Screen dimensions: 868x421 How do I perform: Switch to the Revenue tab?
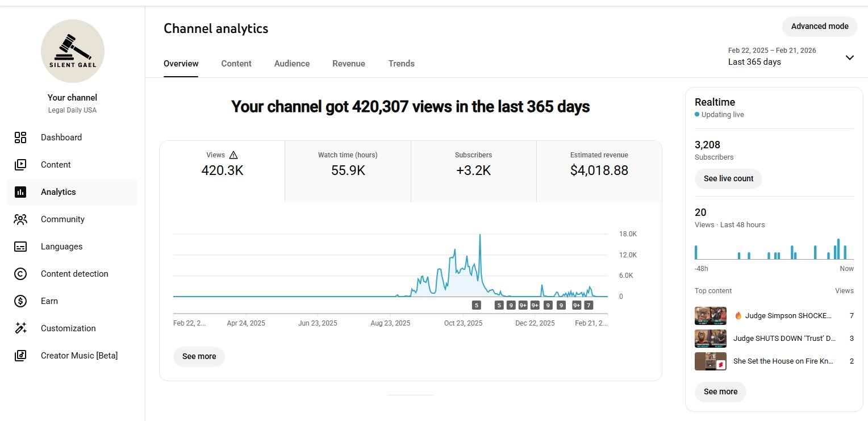(x=349, y=64)
